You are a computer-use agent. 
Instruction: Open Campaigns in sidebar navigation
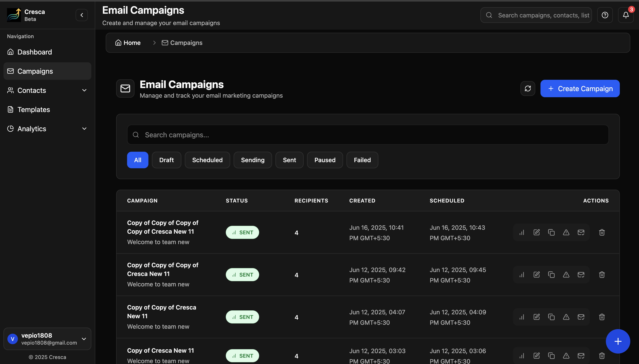click(x=47, y=71)
